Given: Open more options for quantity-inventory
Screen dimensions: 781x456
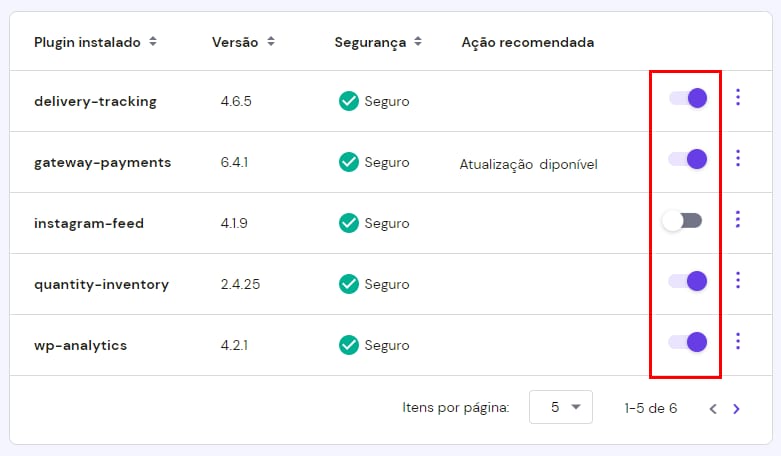Looking at the screenshot, I should tap(738, 280).
